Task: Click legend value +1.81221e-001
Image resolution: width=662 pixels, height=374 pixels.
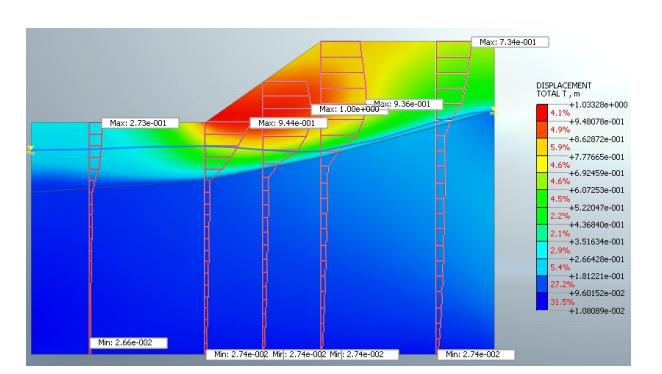Action: point(597,276)
